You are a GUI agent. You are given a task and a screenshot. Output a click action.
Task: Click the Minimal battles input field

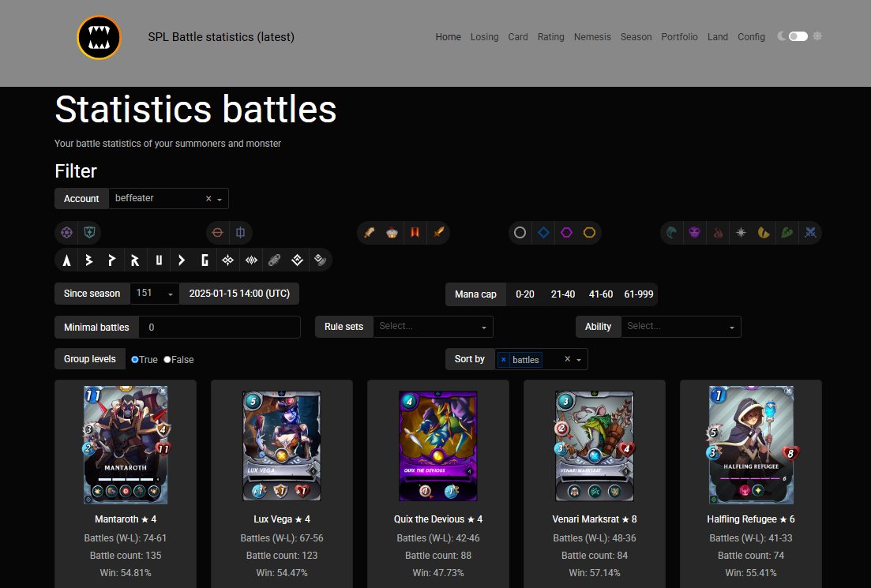coord(220,327)
